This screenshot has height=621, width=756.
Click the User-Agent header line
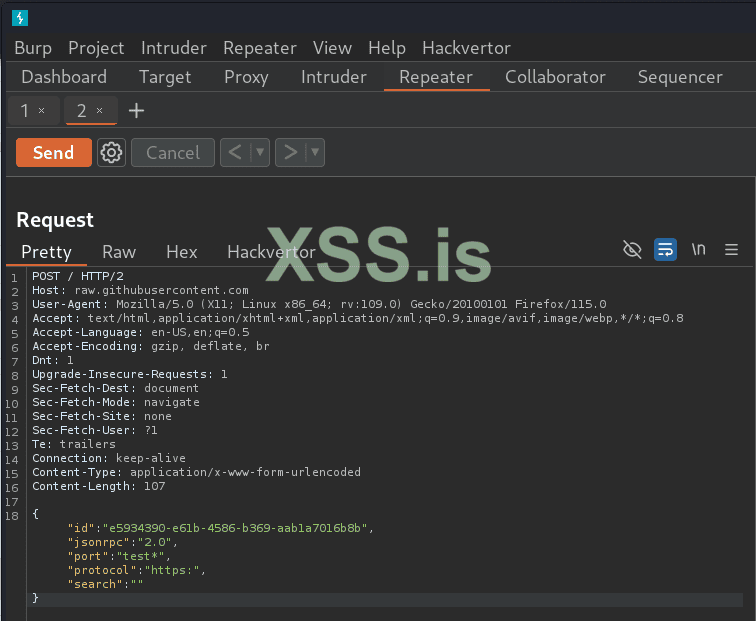[319, 304]
